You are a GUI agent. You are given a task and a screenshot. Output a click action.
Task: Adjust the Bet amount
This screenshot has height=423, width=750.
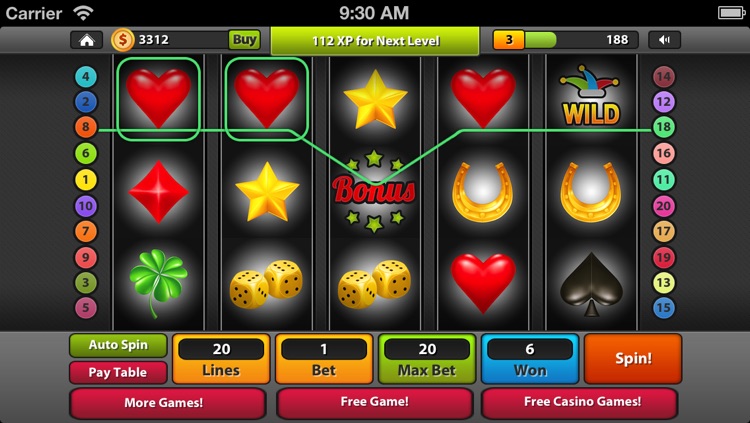coord(324,359)
